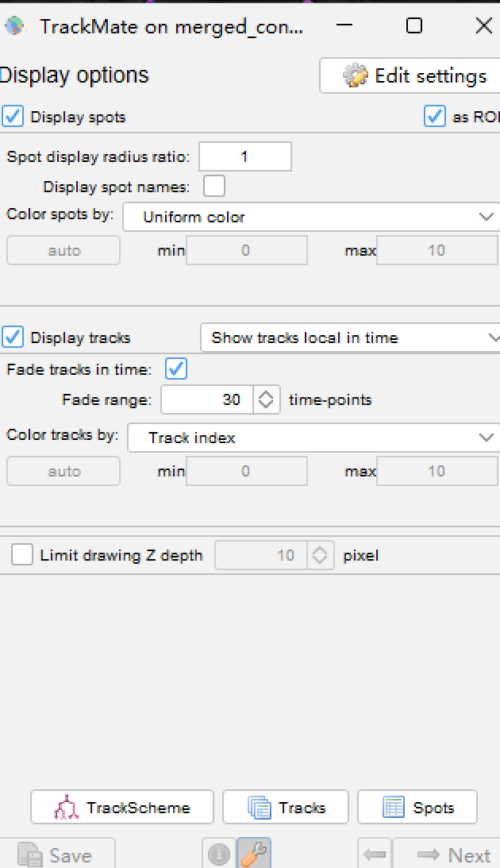Go back with the left arrow button
500x868 pixels.
pos(375,855)
